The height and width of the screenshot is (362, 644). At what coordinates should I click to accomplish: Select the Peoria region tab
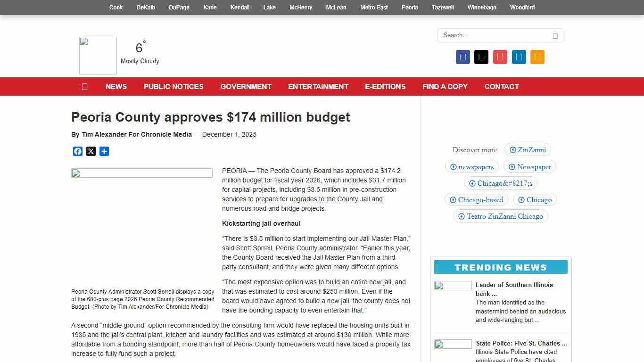(x=409, y=8)
